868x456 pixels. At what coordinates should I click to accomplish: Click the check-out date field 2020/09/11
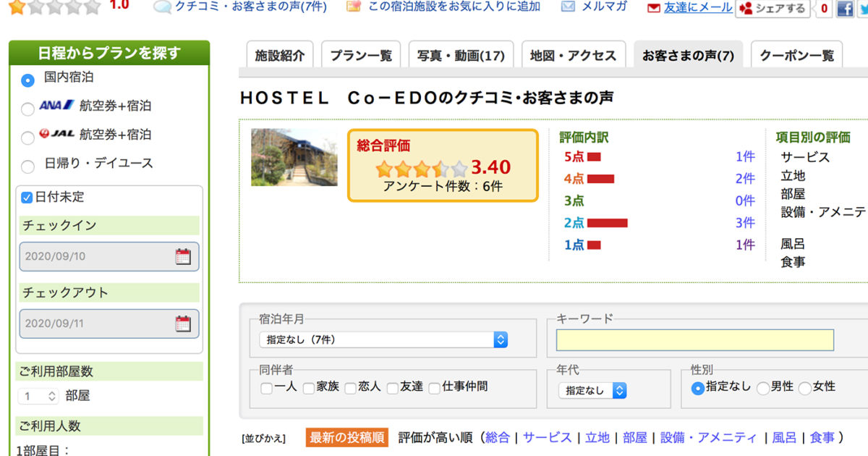click(109, 324)
